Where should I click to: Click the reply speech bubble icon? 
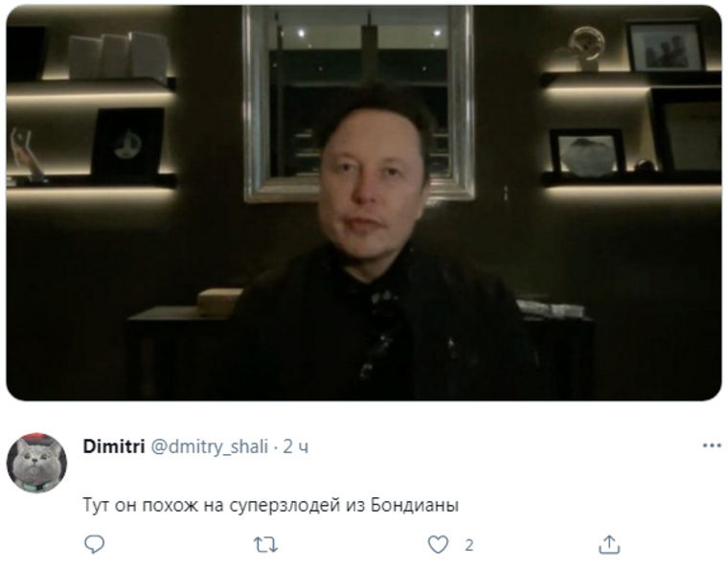click(94, 544)
